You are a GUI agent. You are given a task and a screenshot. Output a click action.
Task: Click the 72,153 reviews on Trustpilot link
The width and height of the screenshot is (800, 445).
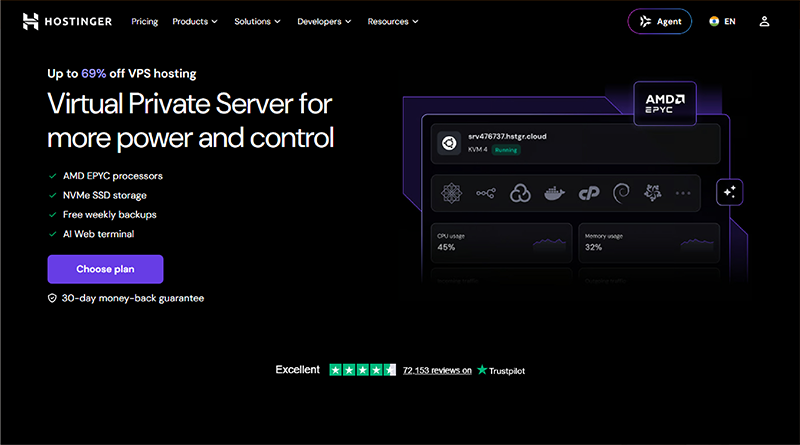tap(437, 370)
